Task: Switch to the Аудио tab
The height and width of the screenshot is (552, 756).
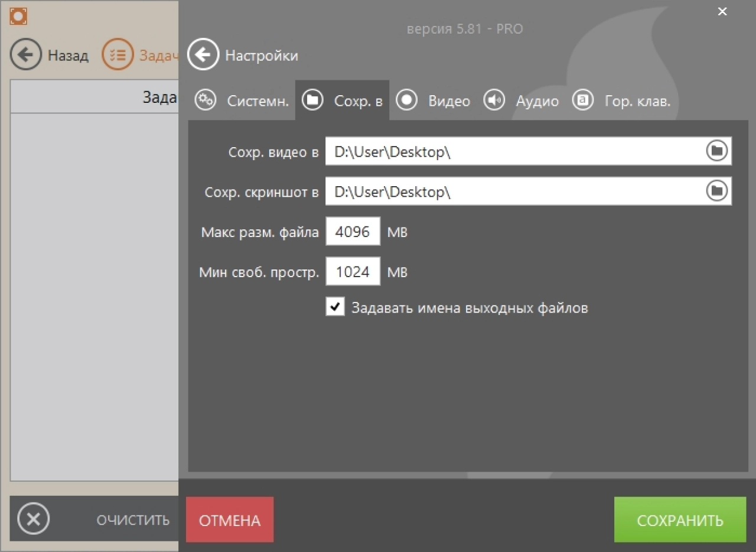Action: click(521, 100)
